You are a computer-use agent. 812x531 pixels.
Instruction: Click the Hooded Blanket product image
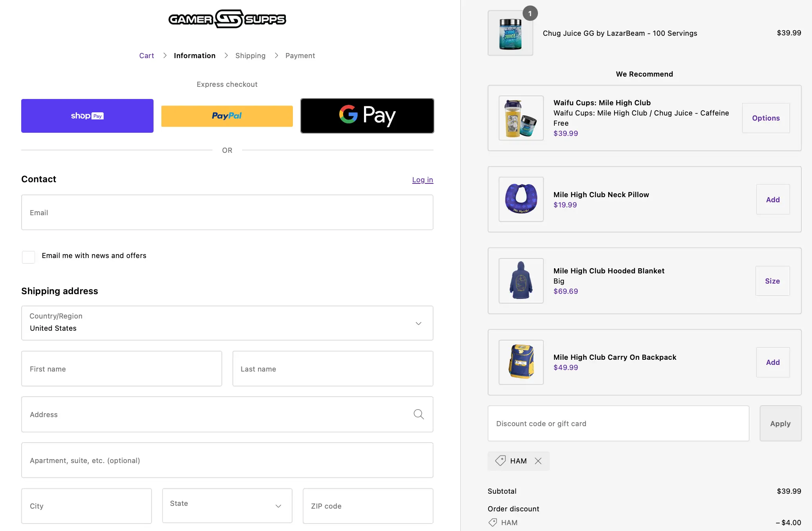(521, 281)
